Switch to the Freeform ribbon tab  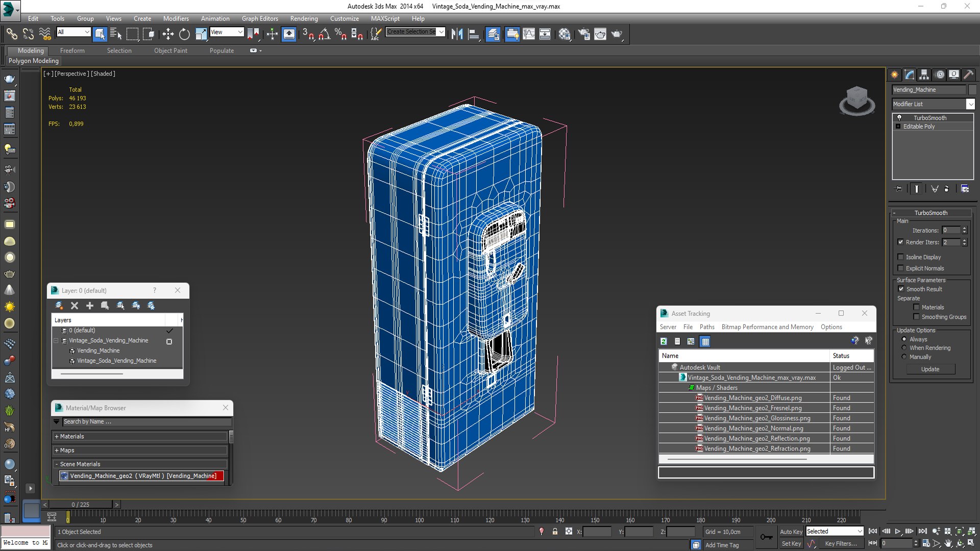[72, 51]
